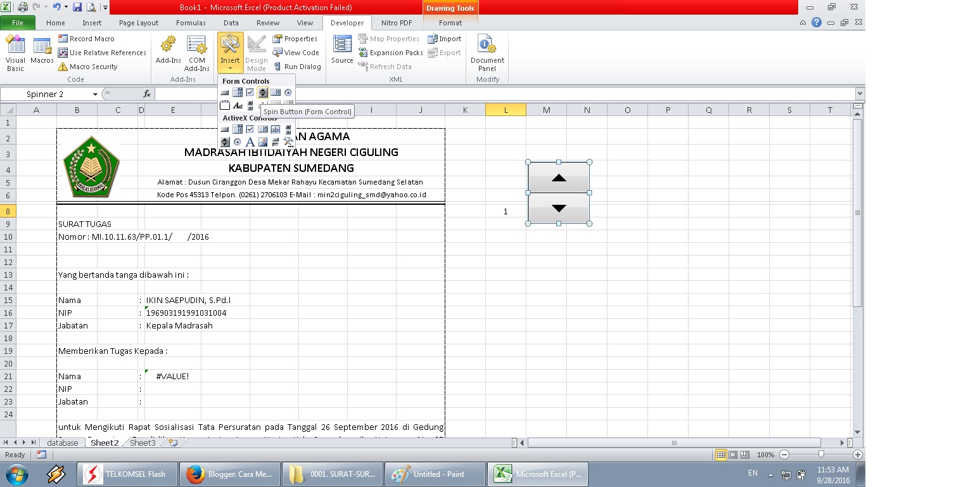
Task: Click the Run Dialog button
Action: click(298, 66)
